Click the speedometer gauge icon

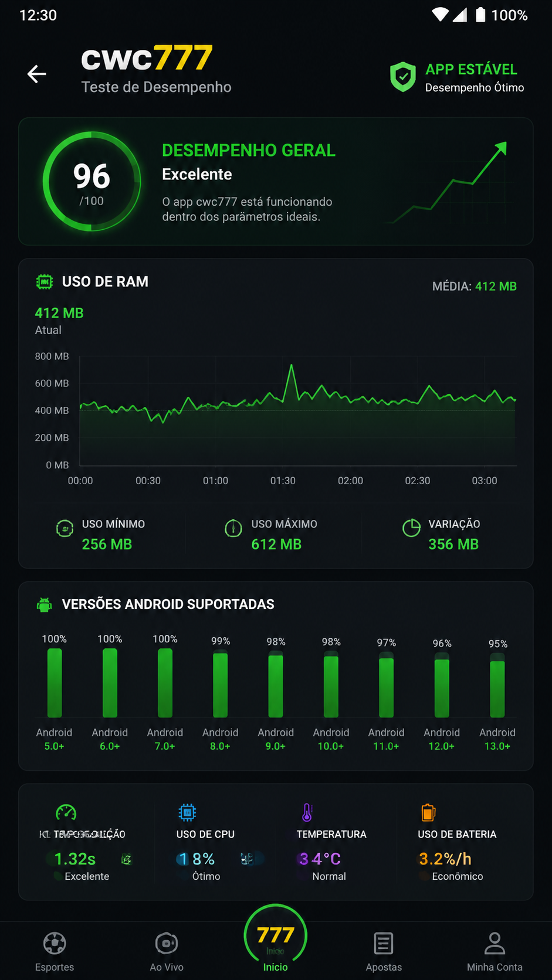[66, 812]
